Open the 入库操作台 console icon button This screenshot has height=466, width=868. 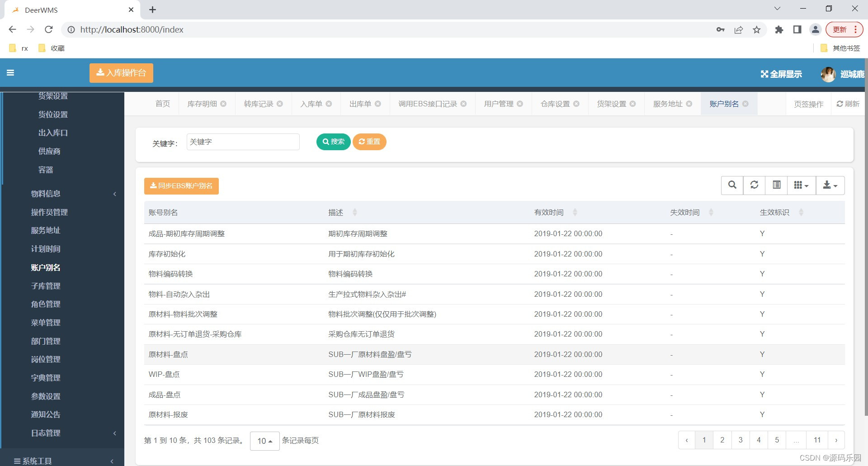pyautogui.click(x=121, y=73)
